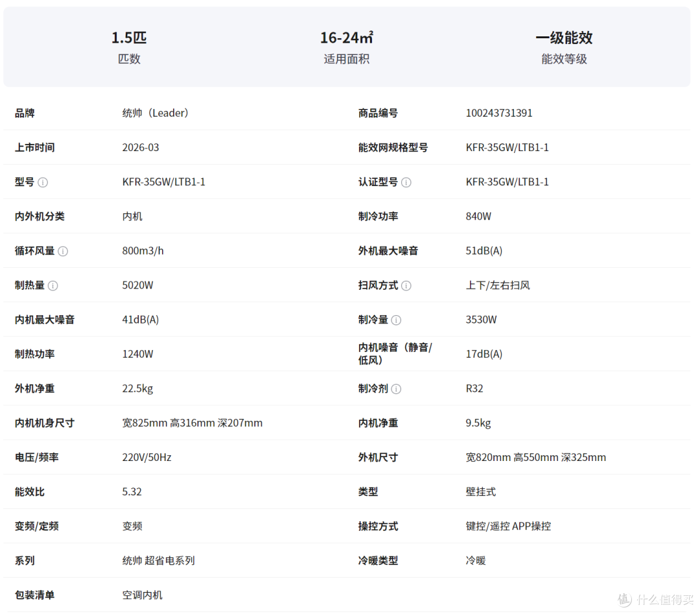700x614 pixels.
Task: Click the 一级能效 energy rating heading
Action: [x=564, y=38]
